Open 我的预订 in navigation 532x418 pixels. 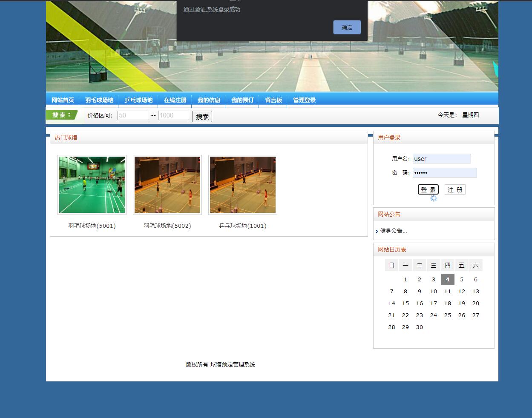(242, 100)
